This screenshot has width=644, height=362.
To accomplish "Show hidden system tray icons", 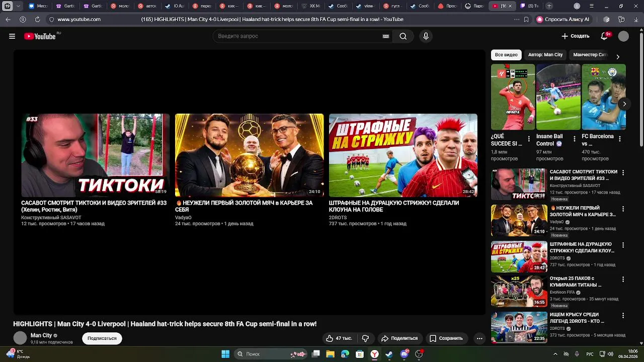I will coord(555,354).
